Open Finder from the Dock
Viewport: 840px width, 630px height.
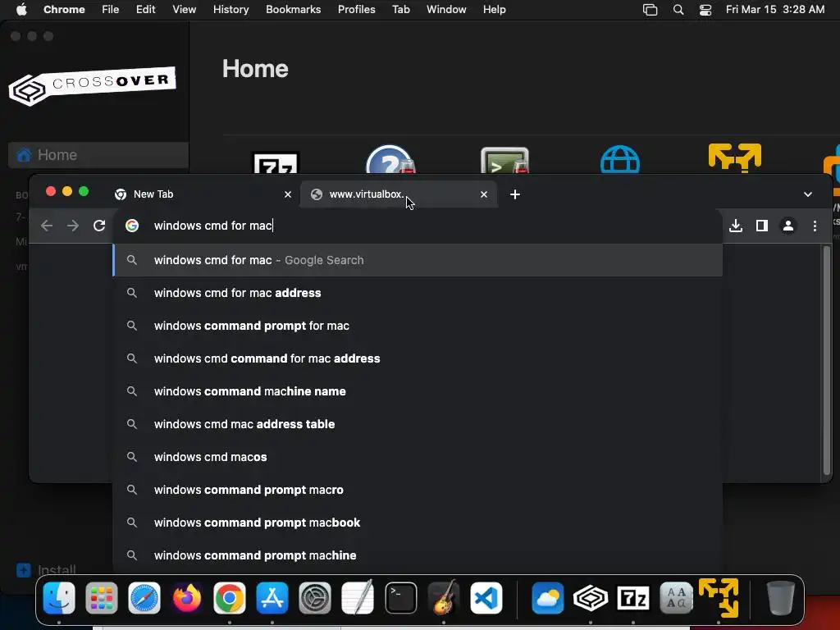(x=59, y=598)
